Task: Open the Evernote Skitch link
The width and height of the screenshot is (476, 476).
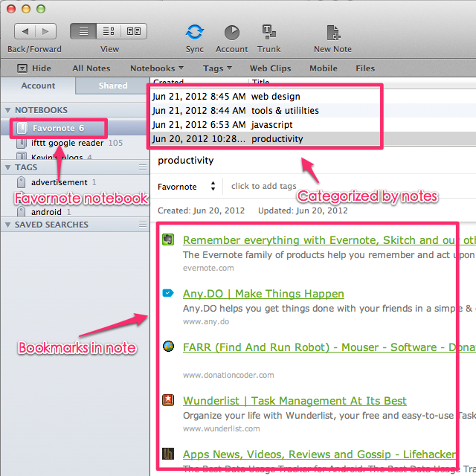Action: click(x=329, y=240)
